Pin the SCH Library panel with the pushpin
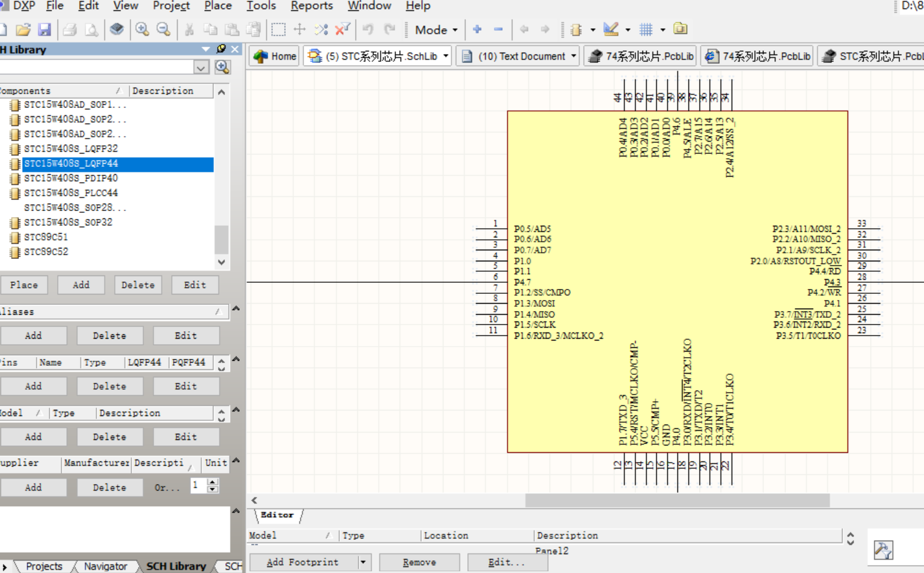The width and height of the screenshot is (924, 573). pos(221,49)
